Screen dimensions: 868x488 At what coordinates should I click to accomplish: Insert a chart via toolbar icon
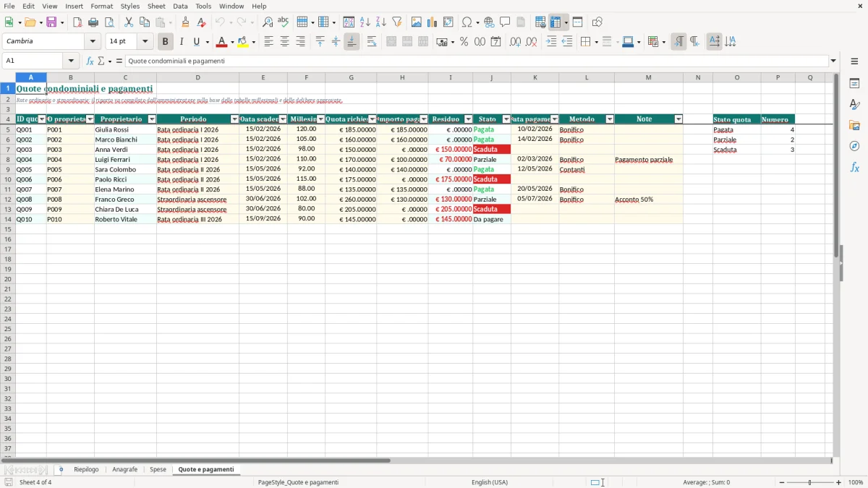(433, 22)
